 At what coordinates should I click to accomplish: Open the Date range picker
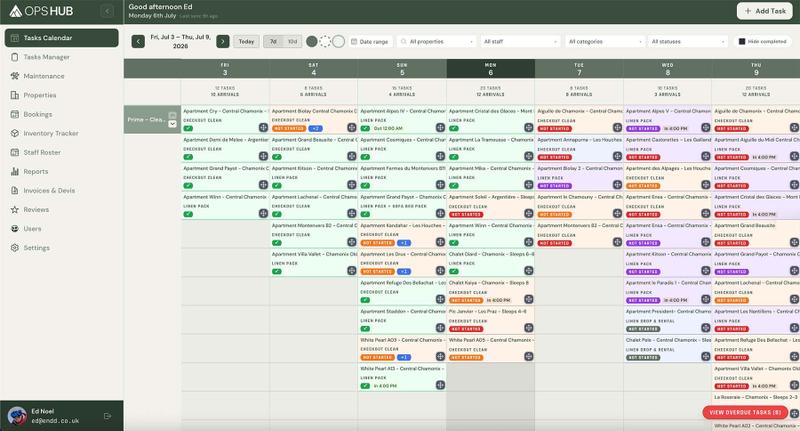coord(370,41)
